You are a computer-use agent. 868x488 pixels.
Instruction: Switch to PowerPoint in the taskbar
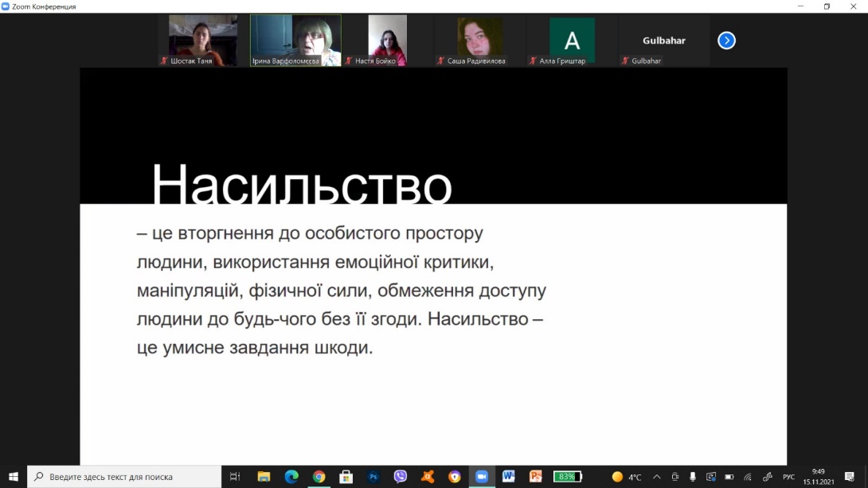pos(535,477)
